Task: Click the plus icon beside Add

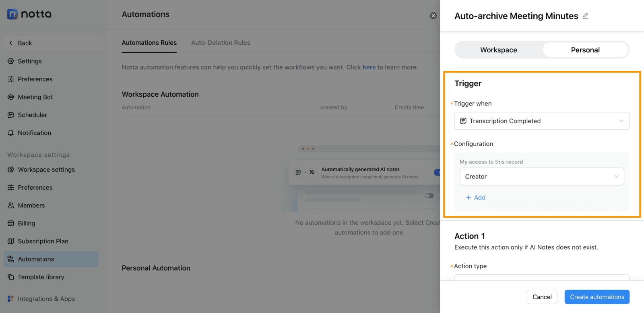Action: point(469,197)
